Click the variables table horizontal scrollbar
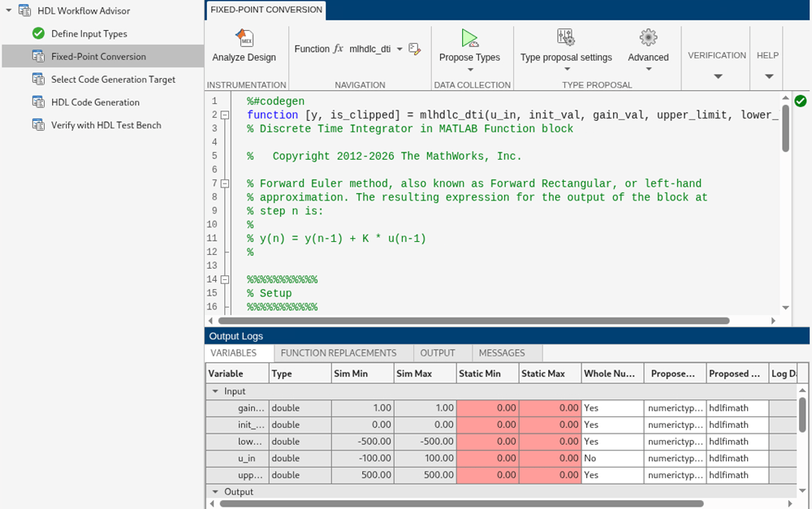Image resolution: width=812 pixels, height=509 pixels. point(461,503)
